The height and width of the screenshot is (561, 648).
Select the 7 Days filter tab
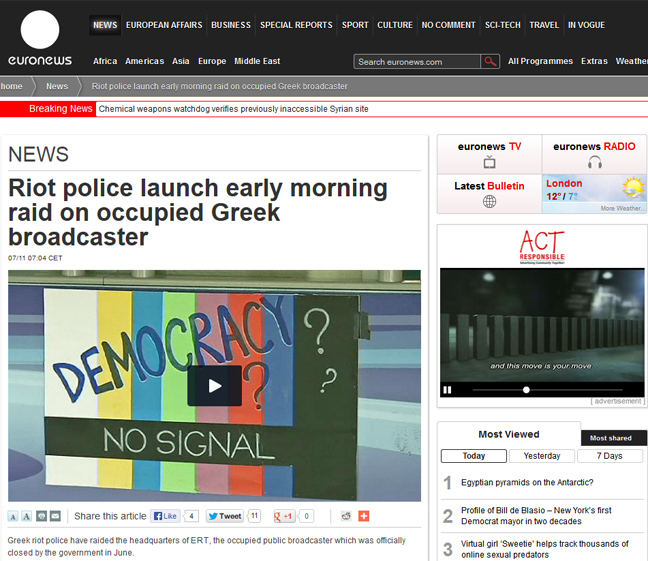pos(609,456)
